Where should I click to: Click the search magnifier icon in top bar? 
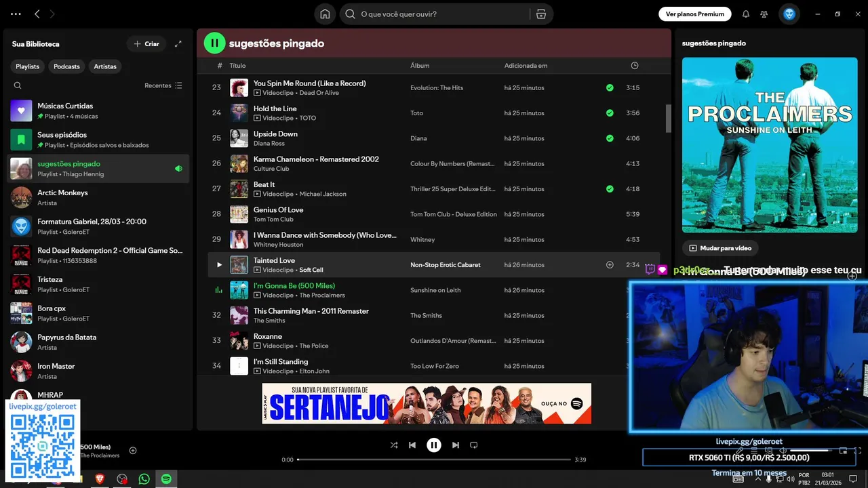click(351, 14)
